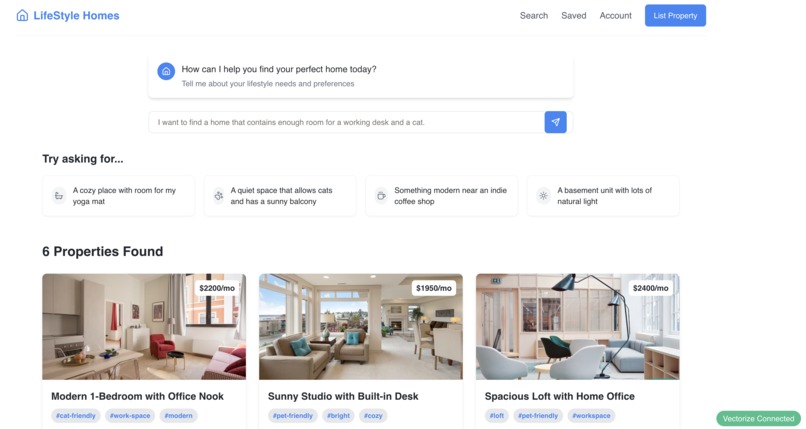Open the Modern 1-Bedroom property photo
The width and height of the screenshot is (806, 429).
(144, 326)
